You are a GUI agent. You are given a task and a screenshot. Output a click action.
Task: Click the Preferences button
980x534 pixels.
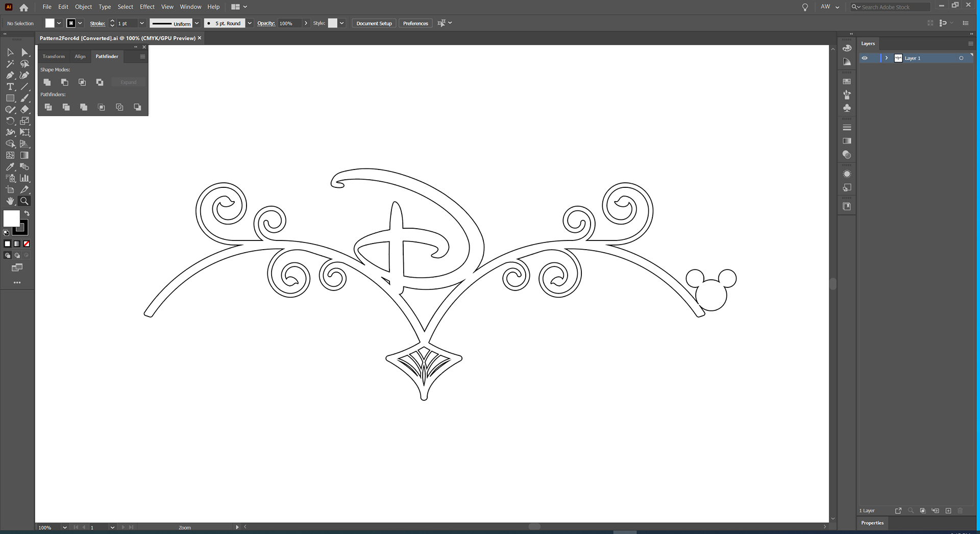(x=415, y=23)
